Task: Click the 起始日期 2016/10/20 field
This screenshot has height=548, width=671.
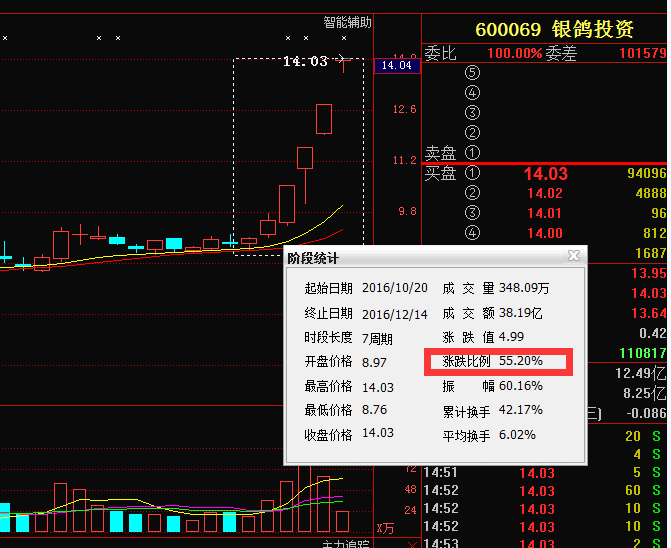Action: [x=395, y=288]
